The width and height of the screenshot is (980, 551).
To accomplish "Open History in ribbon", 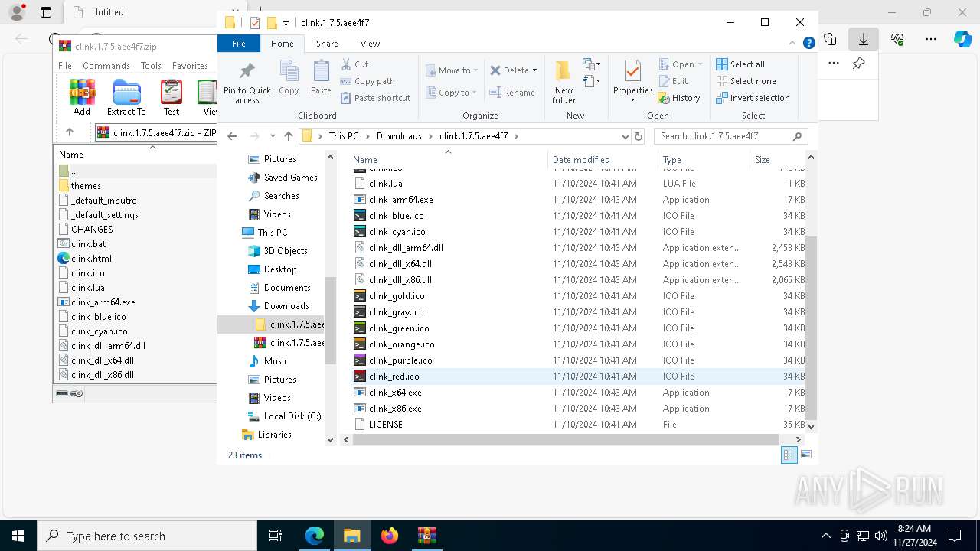I will coord(679,98).
